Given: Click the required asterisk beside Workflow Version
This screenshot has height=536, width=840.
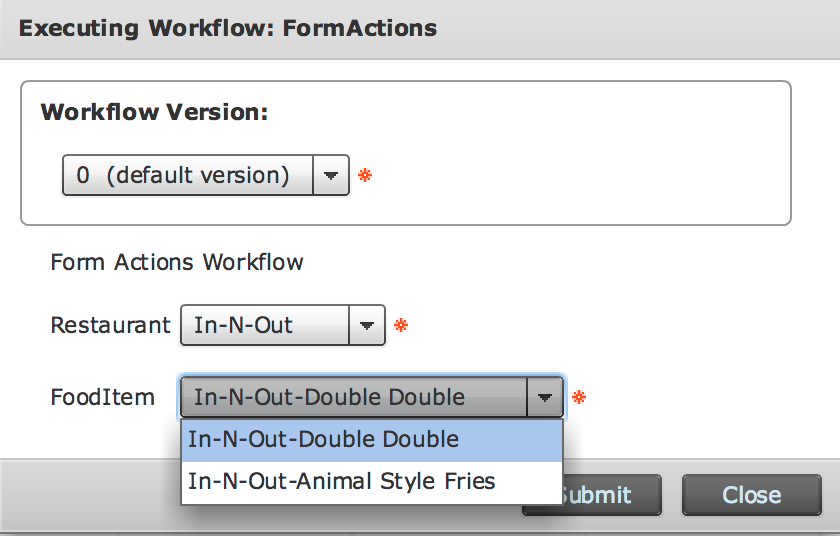Looking at the screenshot, I should tap(365, 176).
